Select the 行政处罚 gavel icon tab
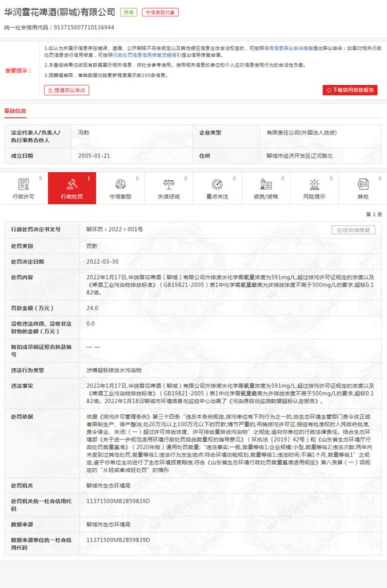The image size is (387, 588). pos(71,184)
